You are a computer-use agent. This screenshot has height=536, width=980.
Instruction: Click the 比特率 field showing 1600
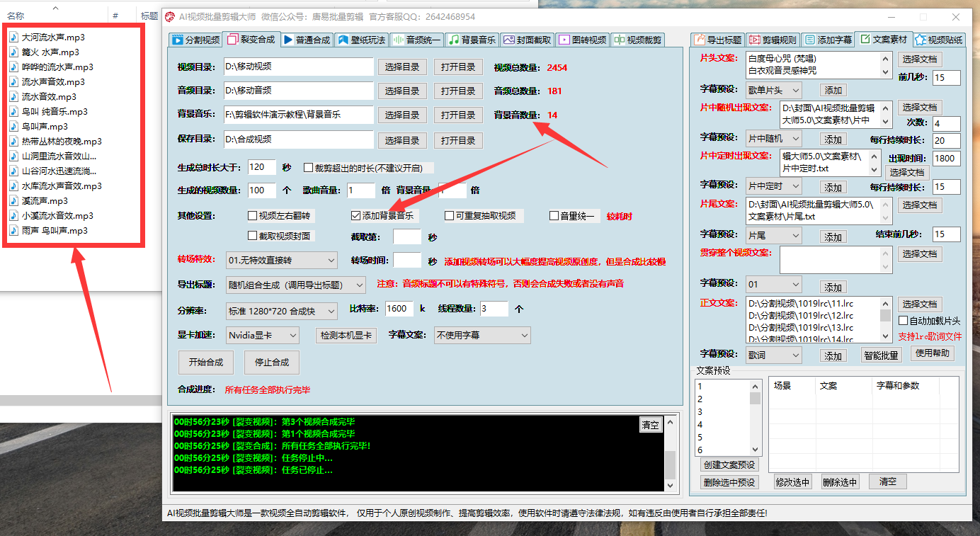[400, 309]
